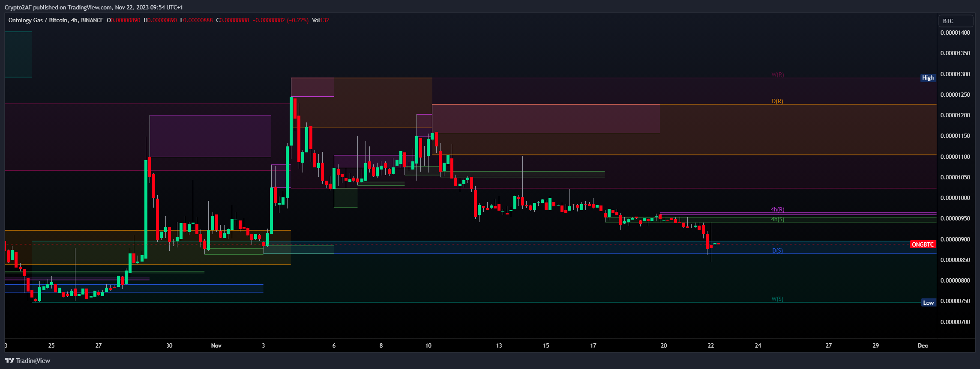Screen dimensions: 980x369
Task: Click price axis value 0.00000850
Action: tap(954, 260)
